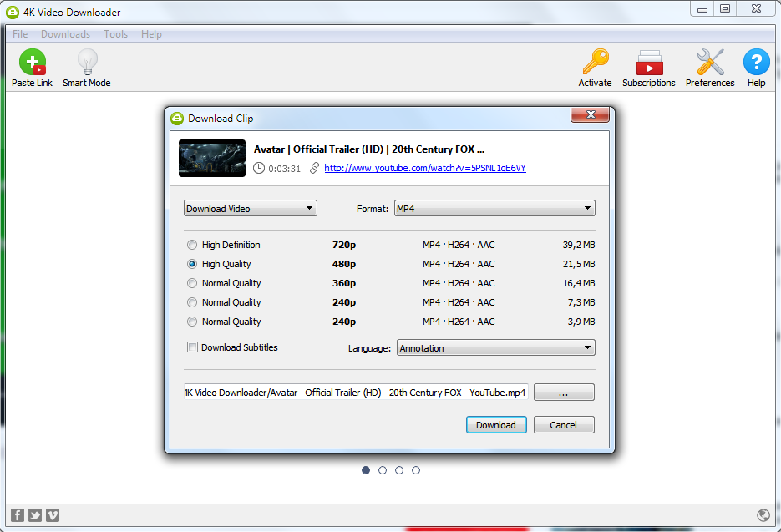Click the '16,4 MB' file size
Image resolution: width=781 pixels, height=532 pixels.
click(x=579, y=283)
